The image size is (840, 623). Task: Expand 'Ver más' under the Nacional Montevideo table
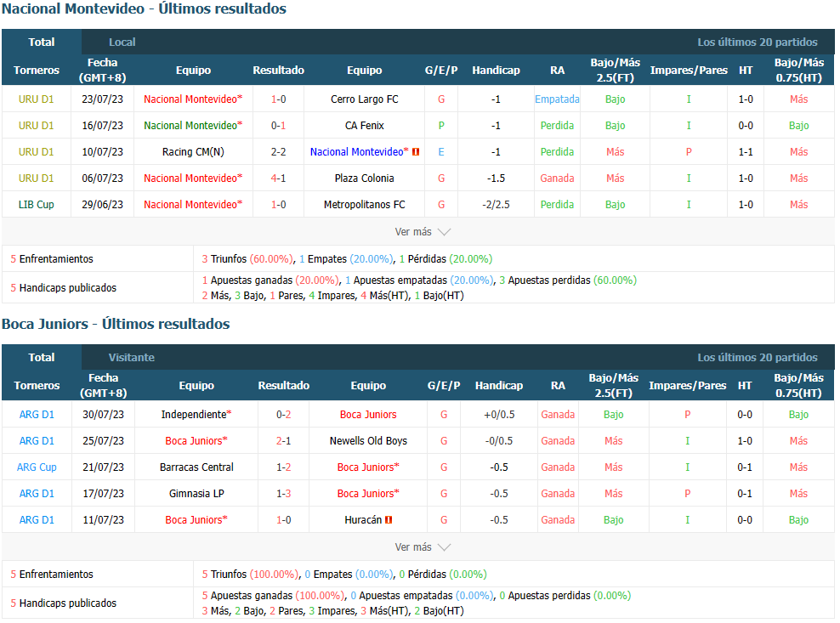423,232
